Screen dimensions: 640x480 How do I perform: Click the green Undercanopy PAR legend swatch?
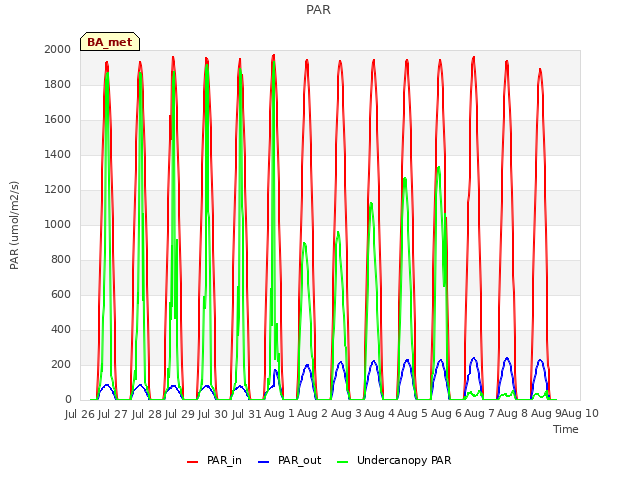pos(343,462)
